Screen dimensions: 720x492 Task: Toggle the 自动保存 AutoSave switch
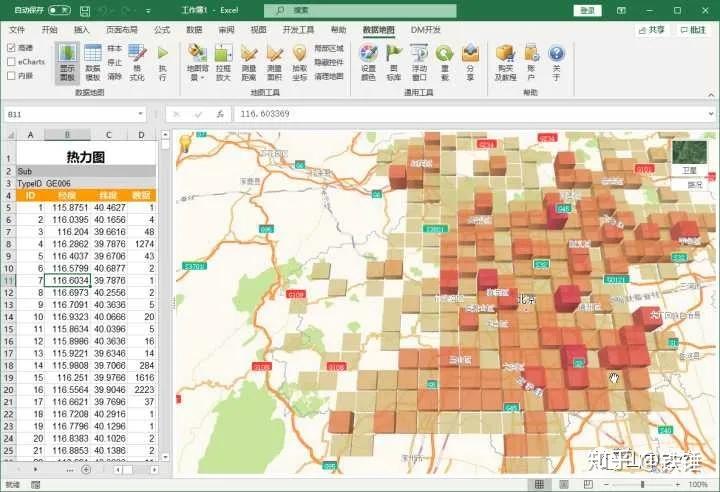pyautogui.click(x=59, y=10)
